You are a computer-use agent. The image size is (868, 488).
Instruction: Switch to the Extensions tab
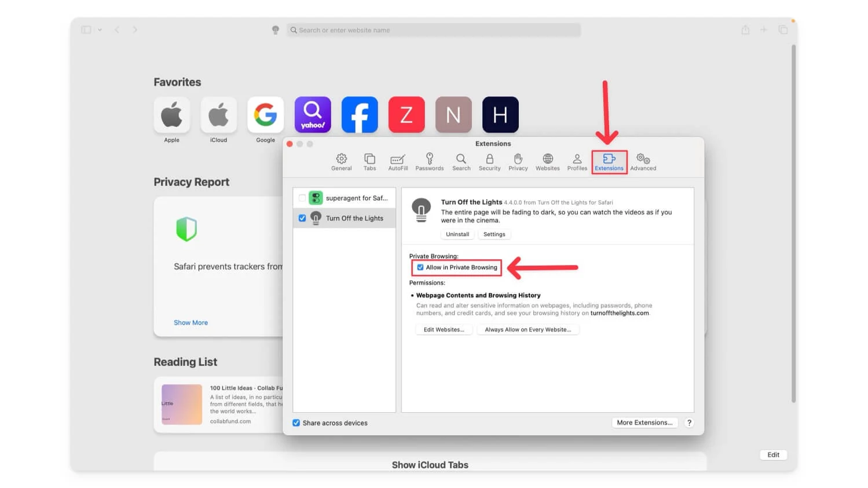pos(609,162)
